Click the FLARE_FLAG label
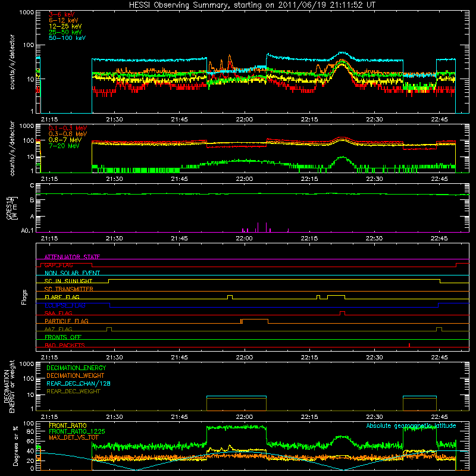The height and width of the screenshot is (476, 476). click(x=62, y=297)
